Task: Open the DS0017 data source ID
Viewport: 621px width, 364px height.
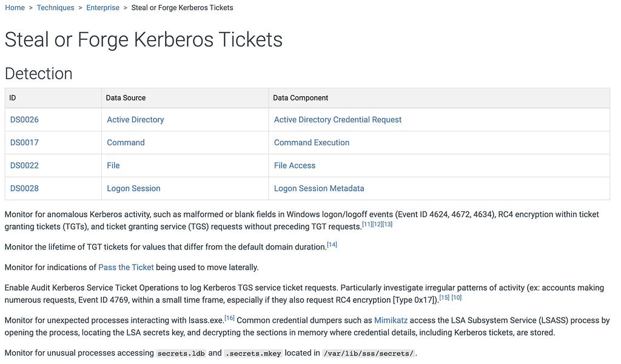Action: click(24, 143)
